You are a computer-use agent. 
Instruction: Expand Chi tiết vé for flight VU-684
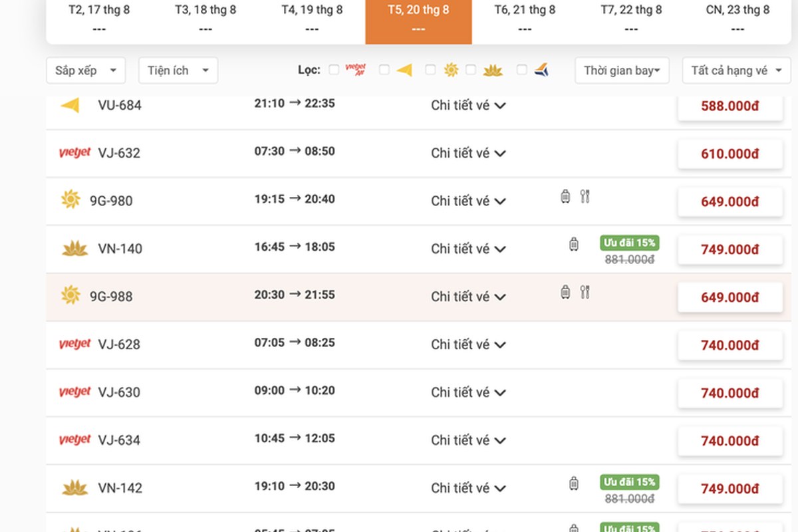tap(469, 105)
